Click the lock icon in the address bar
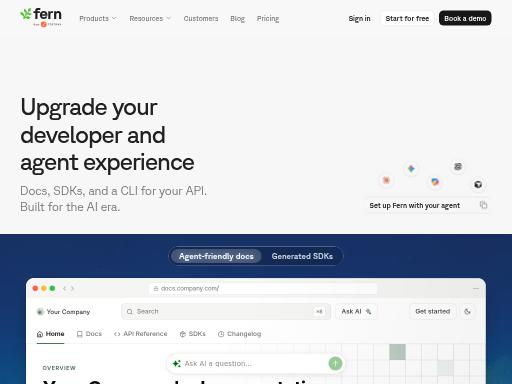 155,288
